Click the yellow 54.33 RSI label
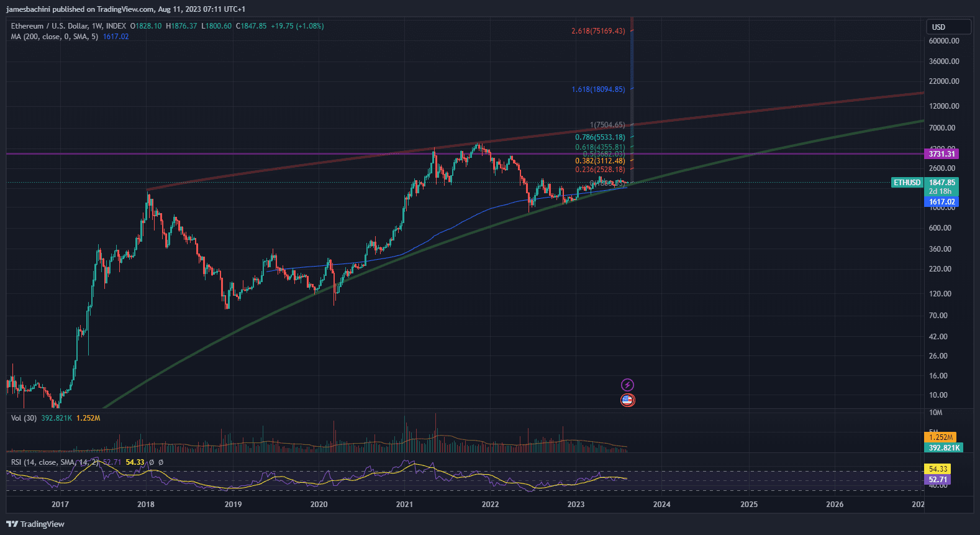Image resolution: width=980 pixels, height=535 pixels. pos(938,469)
